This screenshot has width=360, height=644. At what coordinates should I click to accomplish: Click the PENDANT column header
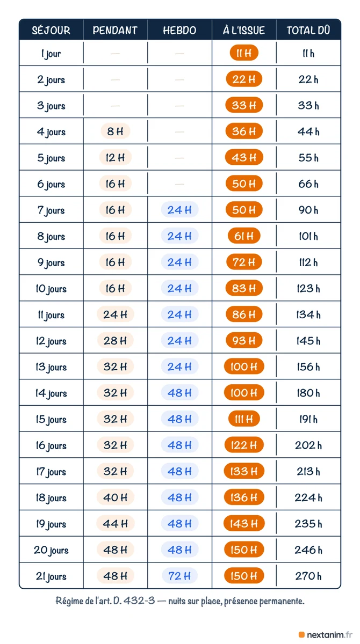coord(115,30)
